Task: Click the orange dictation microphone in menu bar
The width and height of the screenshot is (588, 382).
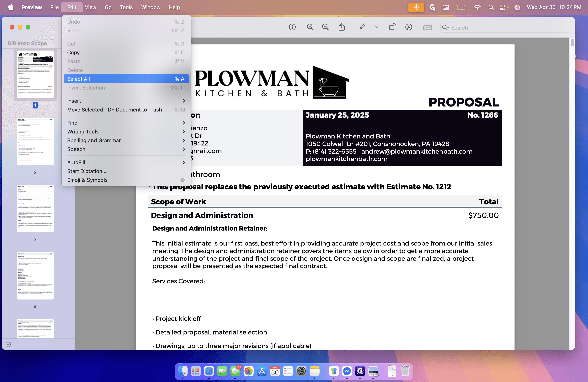Action: (416, 7)
